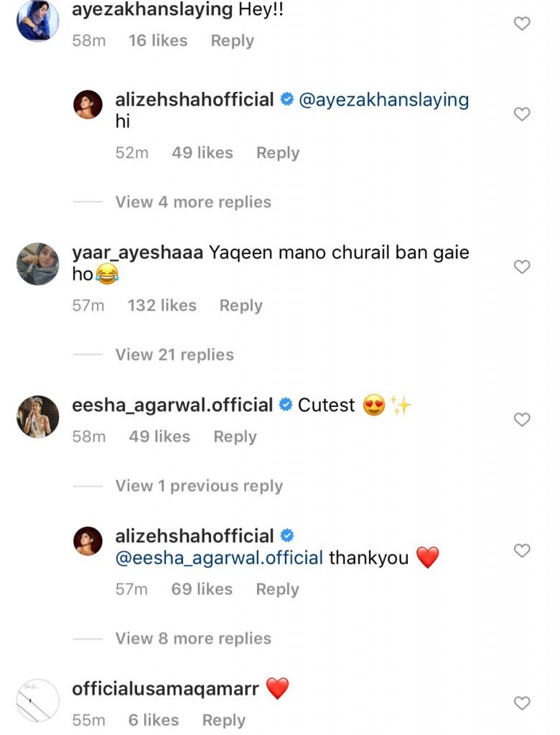Tap alizehshahofficial's avatar beside "hi" reply

click(88, 106)
